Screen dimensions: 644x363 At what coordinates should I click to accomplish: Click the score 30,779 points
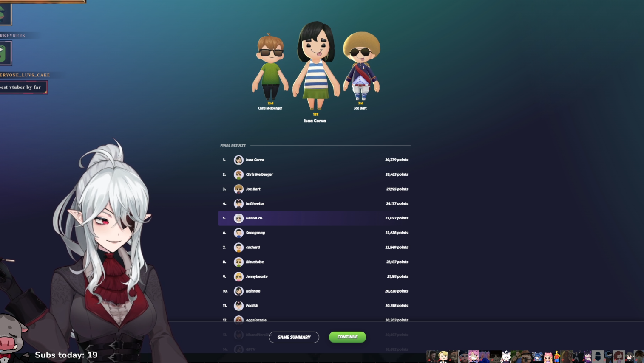[x=397, y=160]
